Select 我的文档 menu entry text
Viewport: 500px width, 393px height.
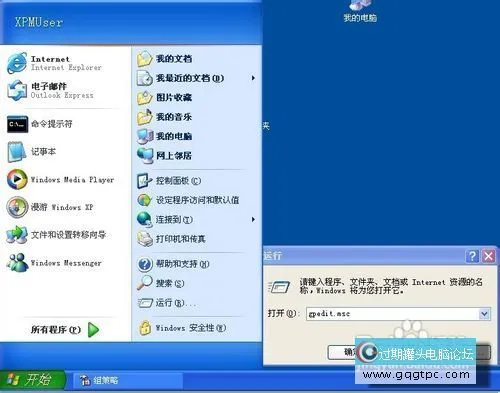[174, 59]
